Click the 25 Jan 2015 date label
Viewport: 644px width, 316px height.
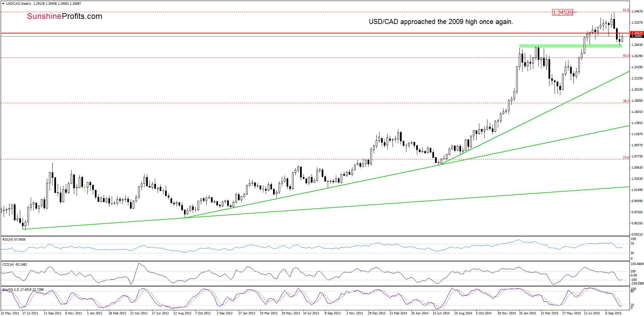pyautogui.click(x=528, y=313)
